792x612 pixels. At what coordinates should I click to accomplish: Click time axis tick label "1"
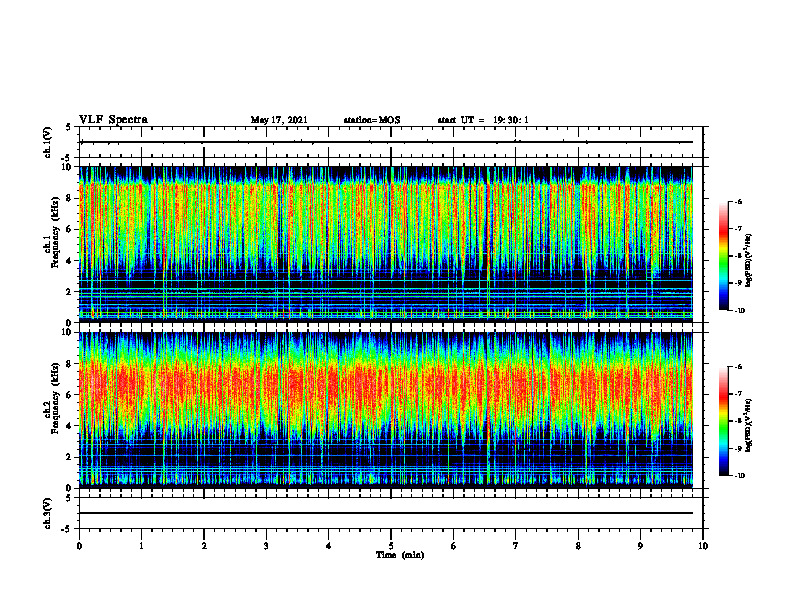tap(141, 546)
